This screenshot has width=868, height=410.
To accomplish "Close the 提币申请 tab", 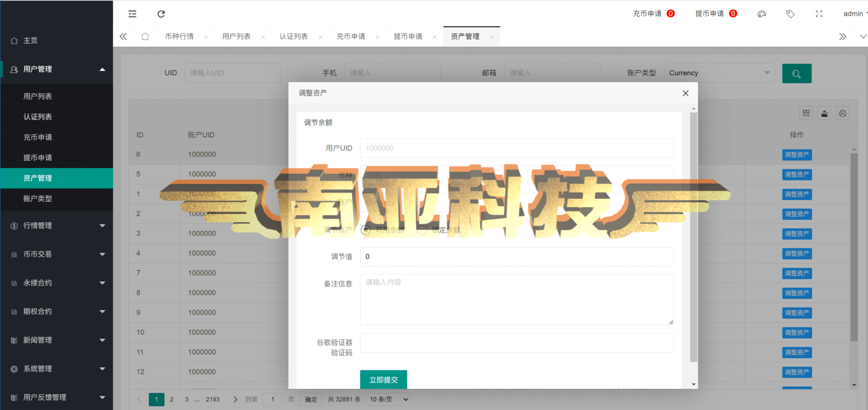I will click(434, 37).
